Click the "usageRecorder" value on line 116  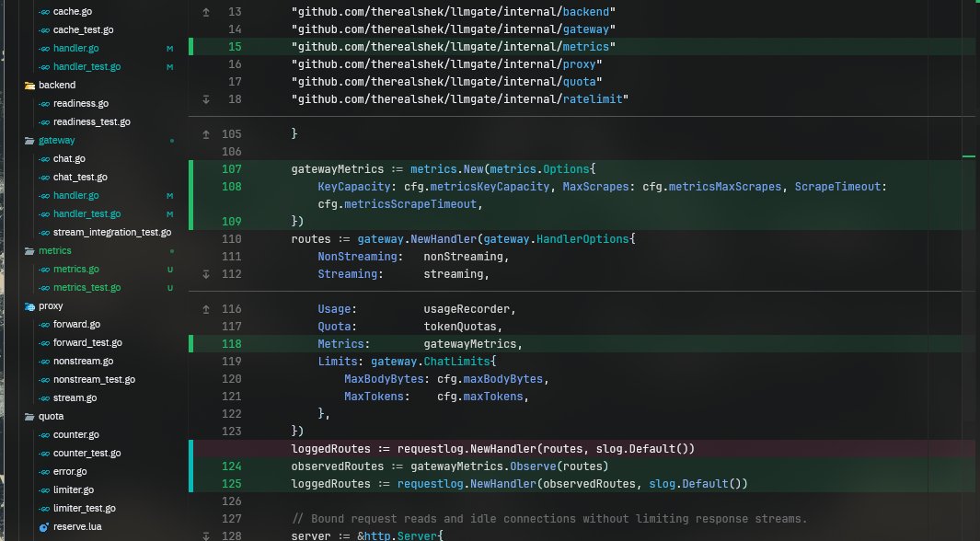coord(467,309)
